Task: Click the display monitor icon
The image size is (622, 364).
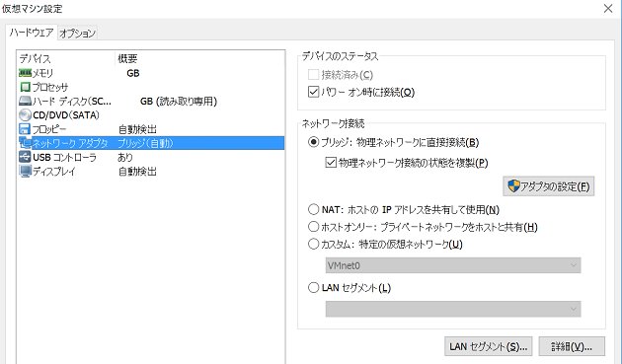Action: [x=25, y=172]
